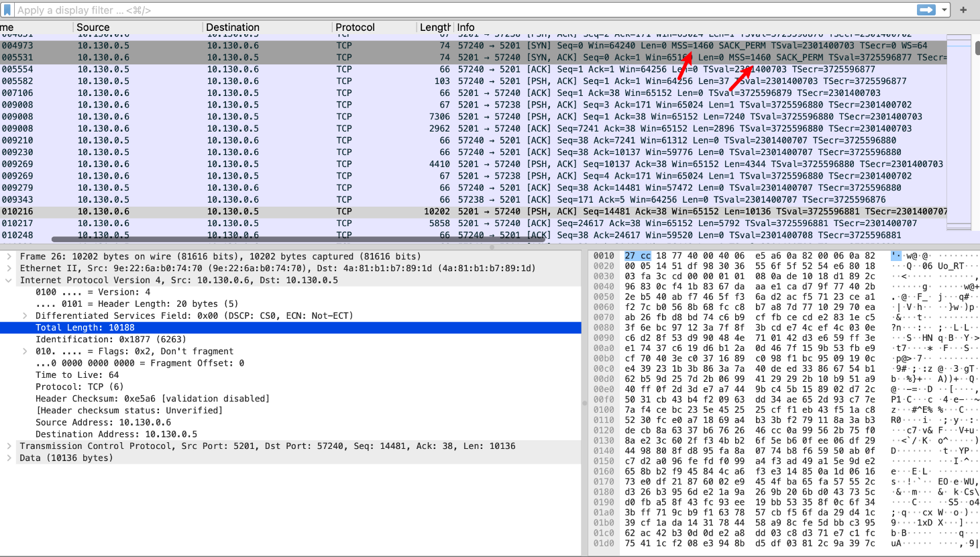Expand the Data (10136 bytes) node
The height and width of the screenshot is (557, 980).
pos(9,458)
